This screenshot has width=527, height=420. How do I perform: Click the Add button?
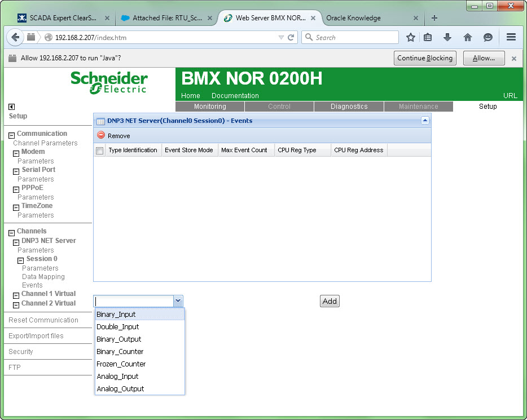[330, 301]
